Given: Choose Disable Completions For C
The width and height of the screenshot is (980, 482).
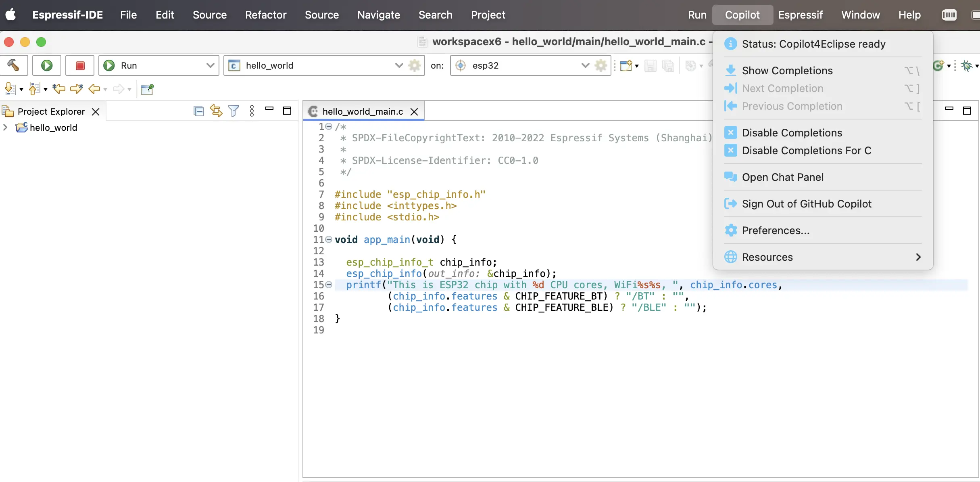Looking at the screenshot, I should point(806,151).
